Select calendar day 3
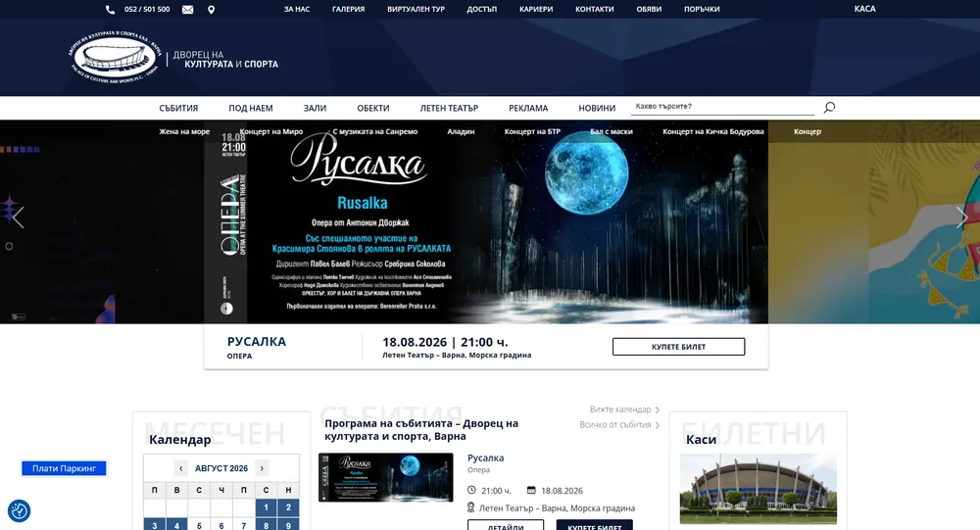Image resolution: width=980 pixels, height=530 pixels. tap(155, 524)
